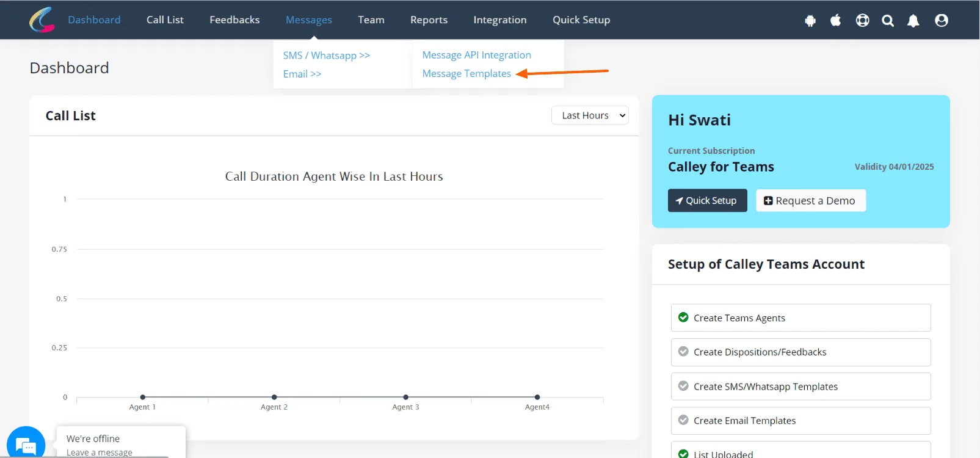This screenshot has height=458, width=980.
Task: Click the chart title 'Call Duration Agent Wise'
Action: [x=334, y=176]
